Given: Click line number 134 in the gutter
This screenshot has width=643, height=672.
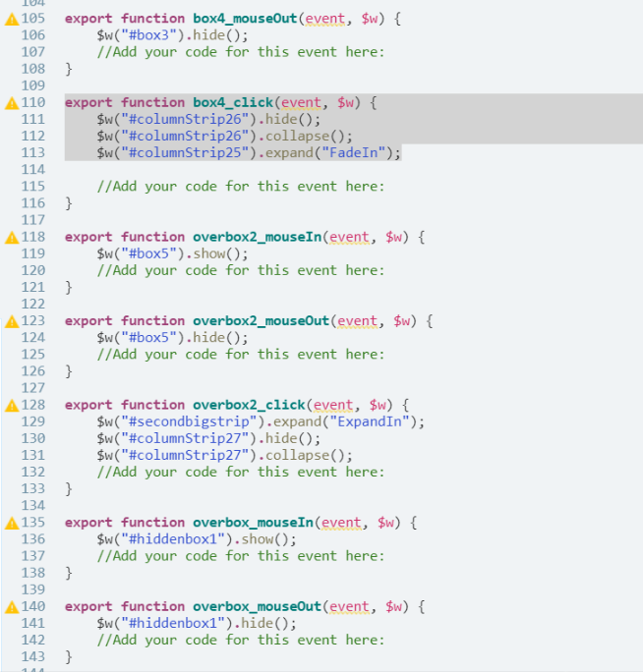Looking at the screenshot, I should [x=33, y=506].
